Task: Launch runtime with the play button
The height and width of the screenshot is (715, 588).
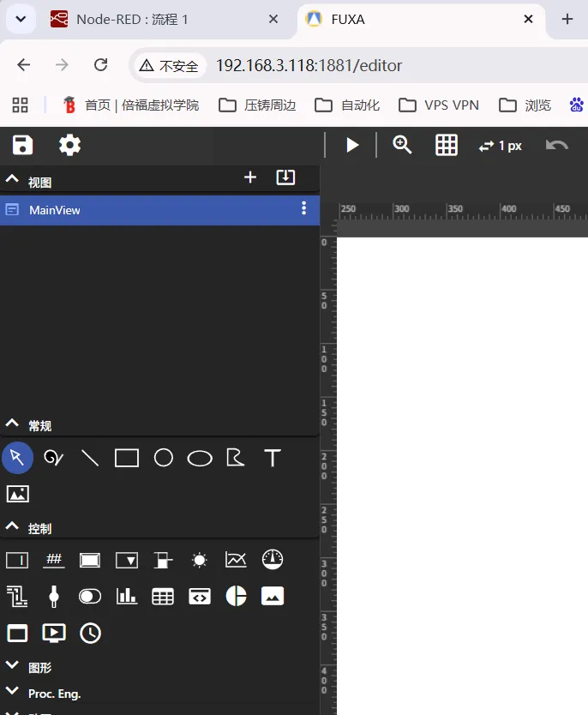Action: (x=352, y=146)
